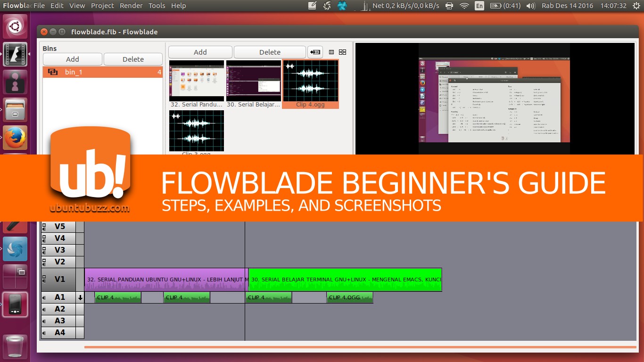Click the bin_1 bin icon
Image resolution: width=644 pixels, height=362 pixels.
pyautogui.click(x=52, y=72)
